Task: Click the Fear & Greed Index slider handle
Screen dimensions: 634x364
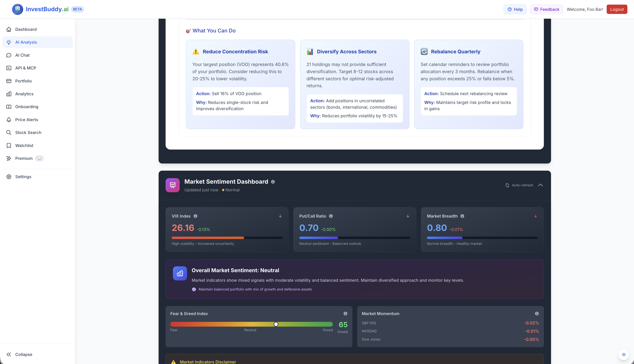Action: pos(276,324)
